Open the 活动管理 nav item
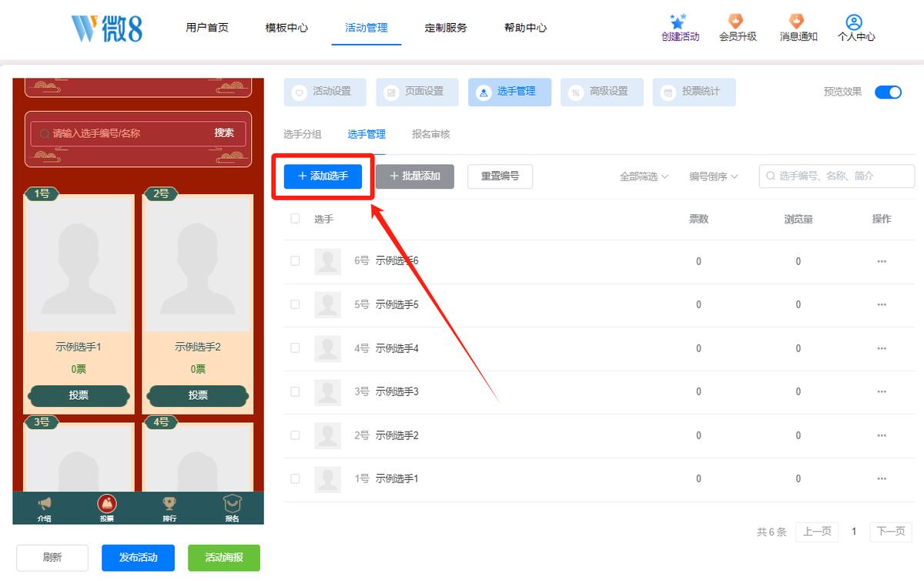This screenshot has height=581, width=924. tap(367, 28)
